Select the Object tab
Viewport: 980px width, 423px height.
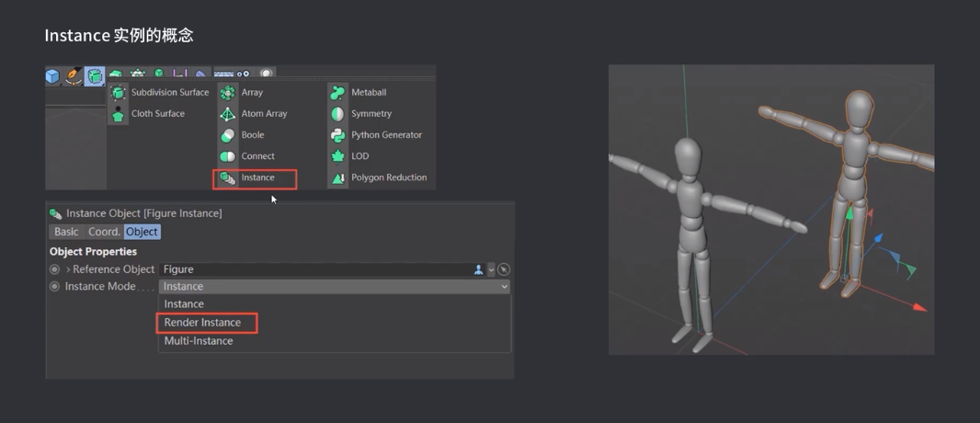pos(142,232)
